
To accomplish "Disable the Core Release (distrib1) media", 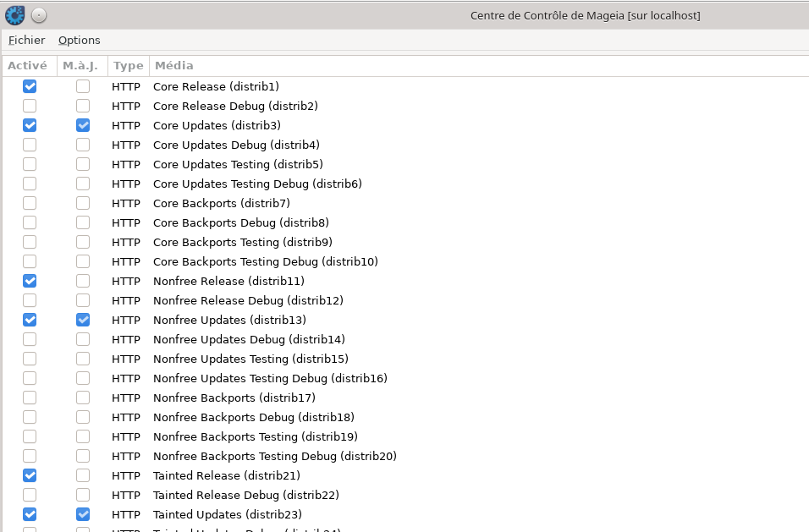I will 30,86.
